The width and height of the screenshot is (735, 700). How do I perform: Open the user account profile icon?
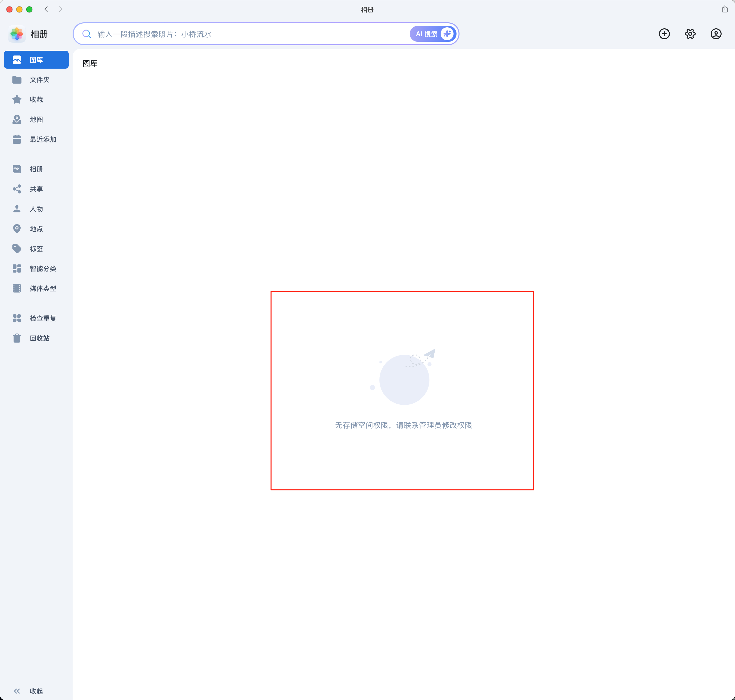(x=716, y=34)
